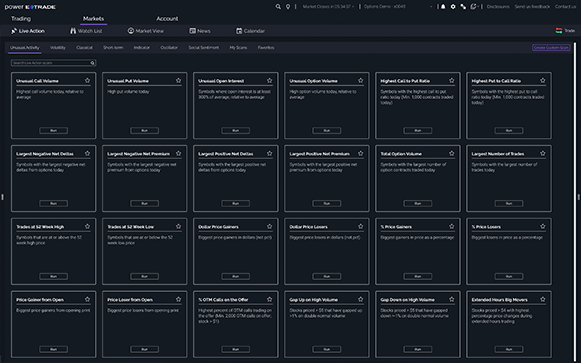This screenshot has width=581, height=363.
Task: Open the settings gear
Action: [x=453, y=7]
